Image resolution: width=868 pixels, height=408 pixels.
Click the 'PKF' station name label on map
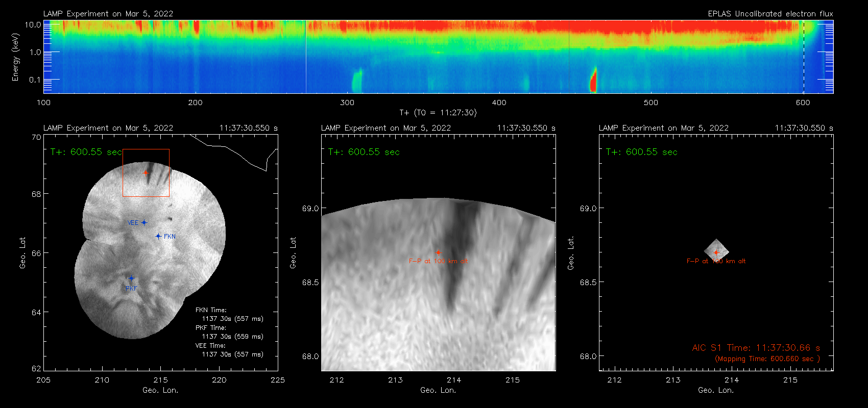[131, 288]
